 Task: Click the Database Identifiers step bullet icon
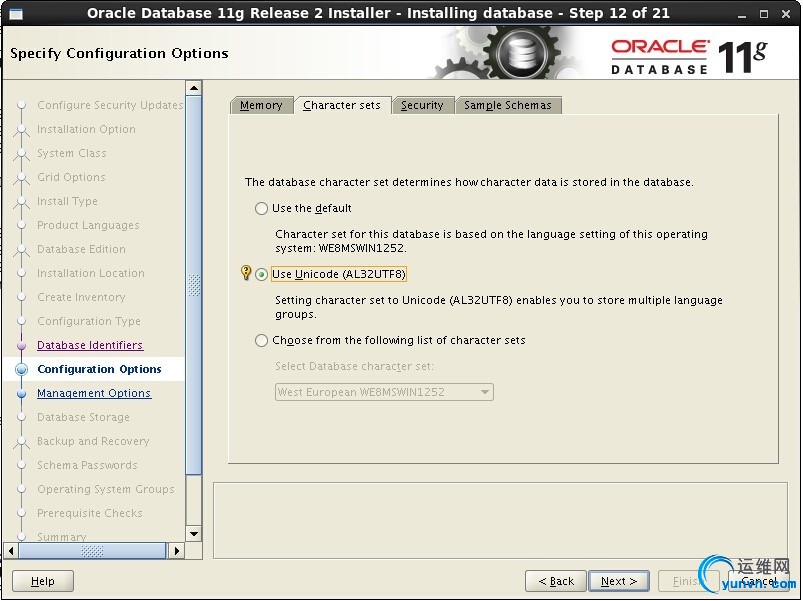[22, 346]
